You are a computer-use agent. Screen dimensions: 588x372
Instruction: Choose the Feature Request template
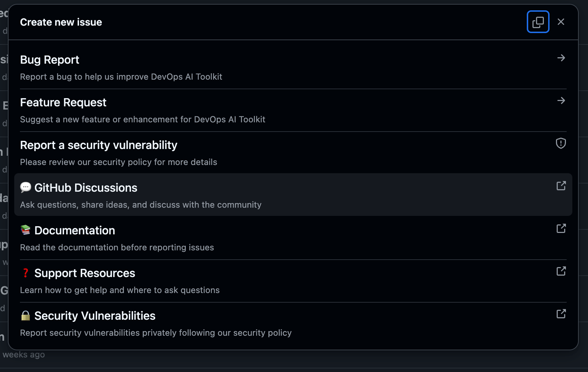click(63, 102)
